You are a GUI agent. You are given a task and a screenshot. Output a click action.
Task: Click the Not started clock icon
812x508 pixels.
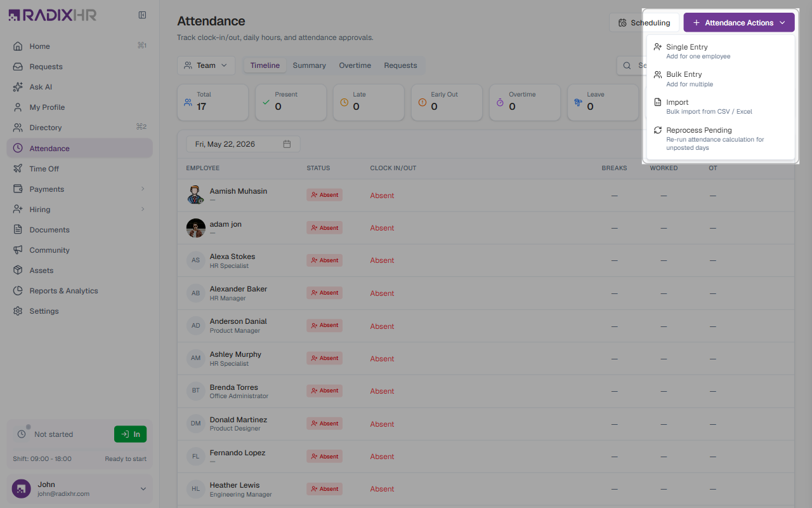tap(22, 434)
